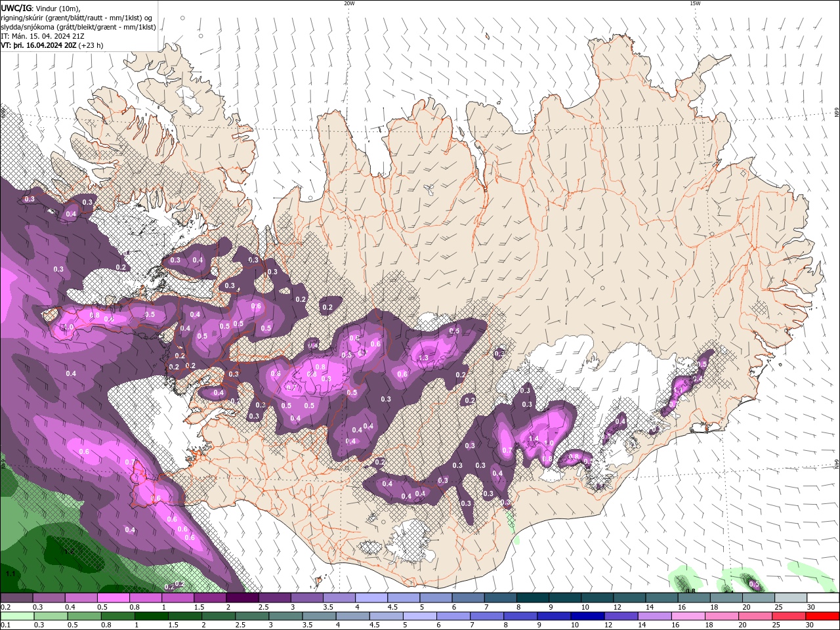The height and width of the screenshot is (630, 840).
Task: Click the 'VT: þri. 16.04.2024 20Z' line
Action: tap(39, 45)
